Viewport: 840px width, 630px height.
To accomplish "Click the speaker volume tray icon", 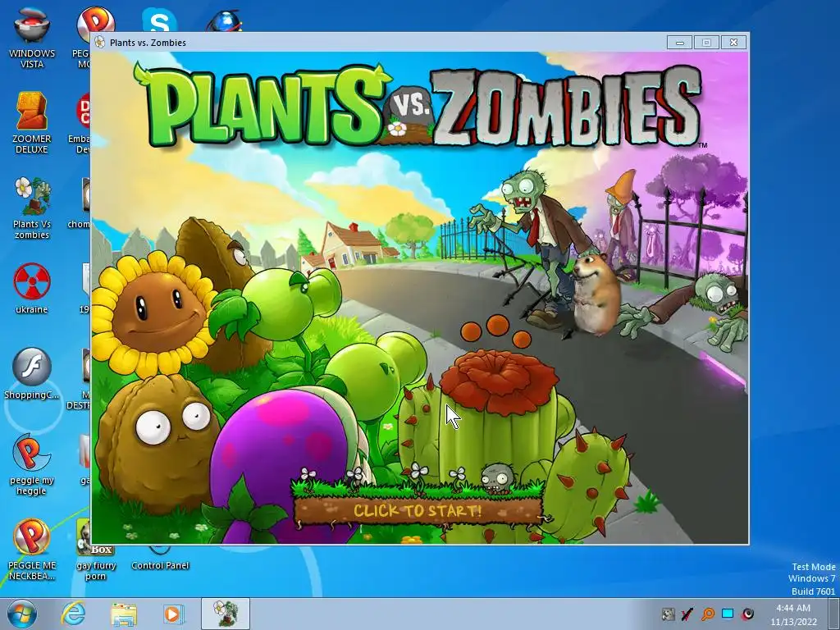I will click(x=747, y=614).
